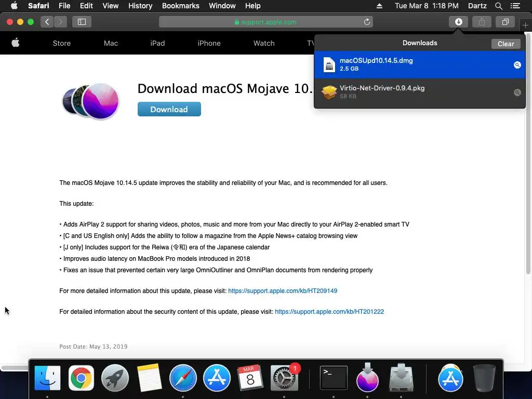532x399 pixels.
Task: Click the support.apple.com address field
Action: click(x=265, y=22)
